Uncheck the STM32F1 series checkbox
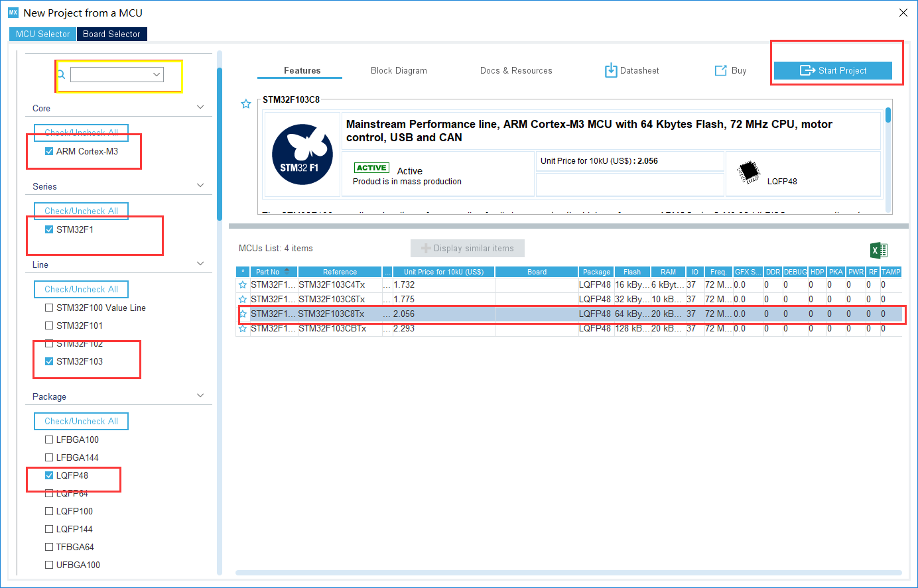This screenshot has width=918, height=588. (x=49, y=229)
